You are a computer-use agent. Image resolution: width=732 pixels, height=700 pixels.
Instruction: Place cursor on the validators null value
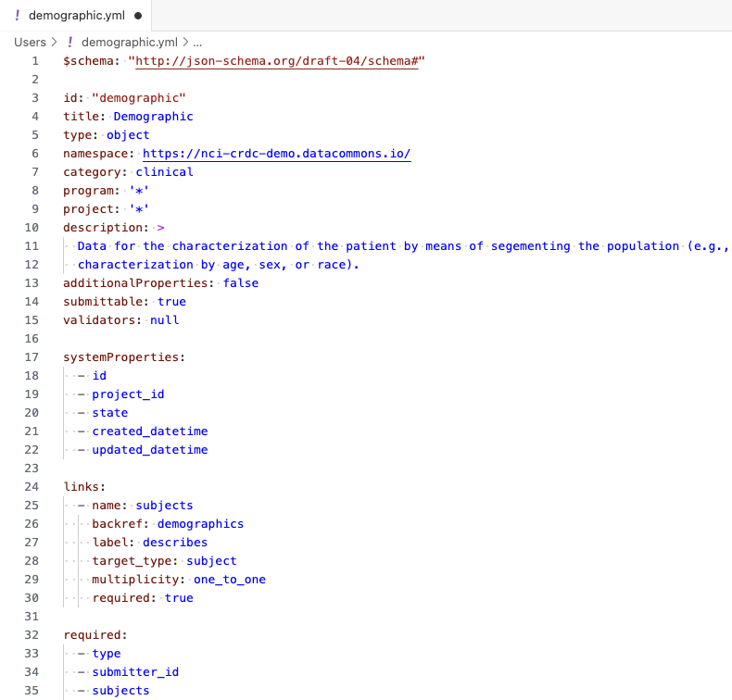pyautogui.click(x=164, y=320)
